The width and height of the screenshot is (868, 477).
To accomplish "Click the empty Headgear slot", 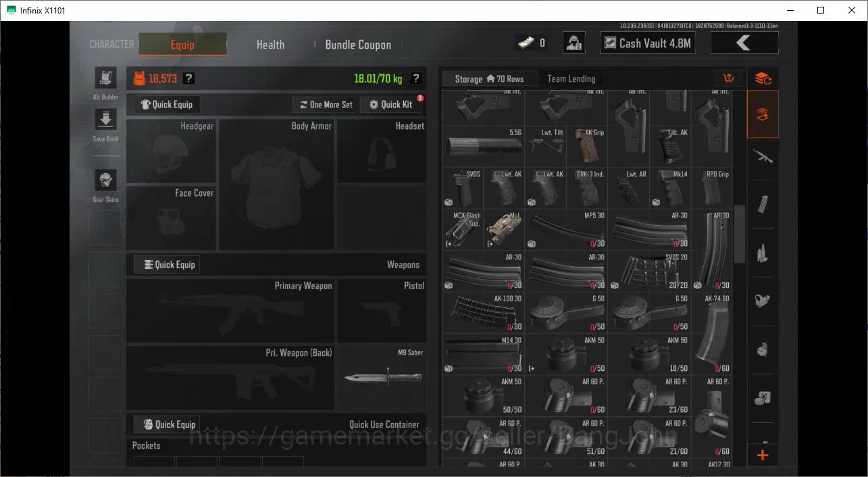I will click(x=172, y=151).
